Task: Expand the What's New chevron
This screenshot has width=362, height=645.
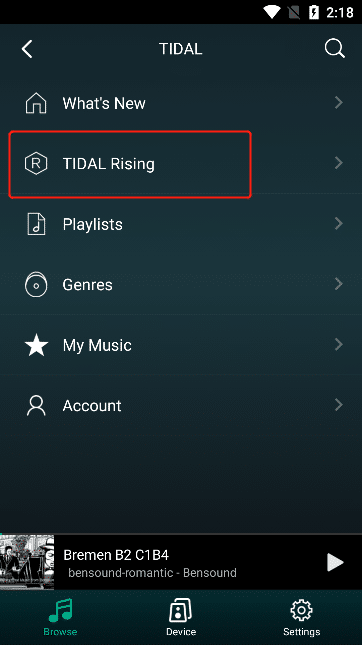Action: click(339, 102)
